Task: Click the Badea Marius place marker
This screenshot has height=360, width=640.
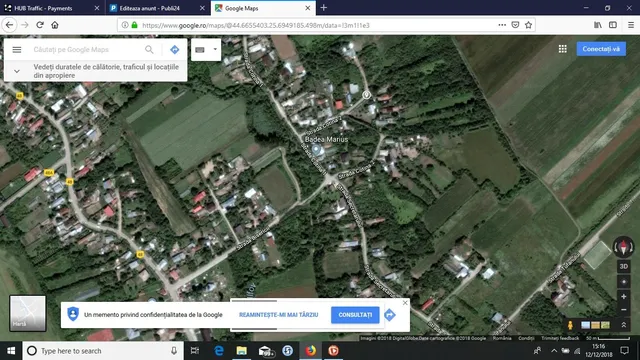Action: click(316, 150)
